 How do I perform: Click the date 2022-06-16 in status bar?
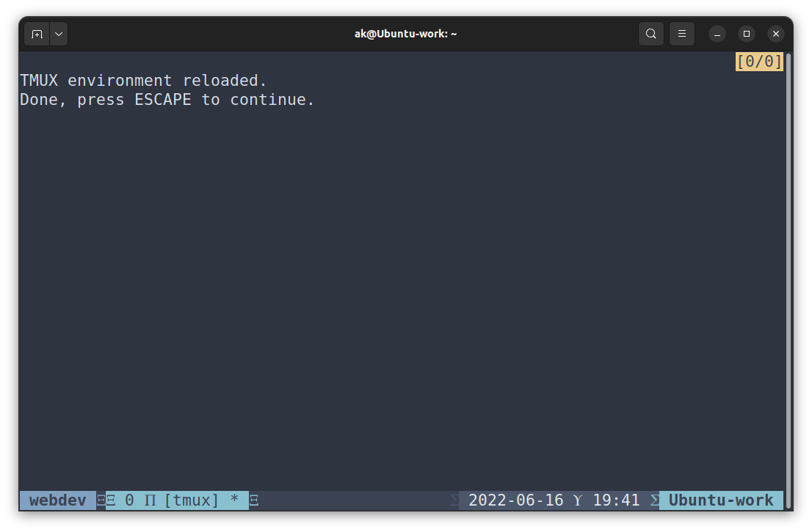point(517,500)
